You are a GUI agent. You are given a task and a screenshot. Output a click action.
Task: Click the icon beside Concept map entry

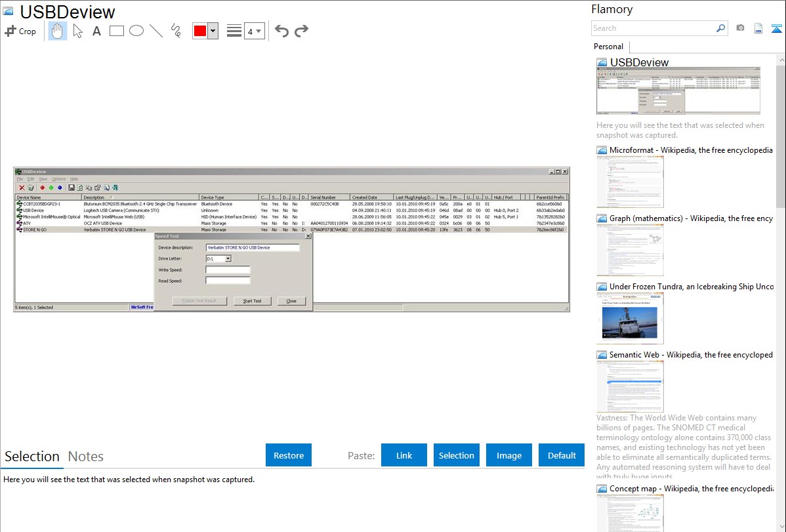[602, 489]
